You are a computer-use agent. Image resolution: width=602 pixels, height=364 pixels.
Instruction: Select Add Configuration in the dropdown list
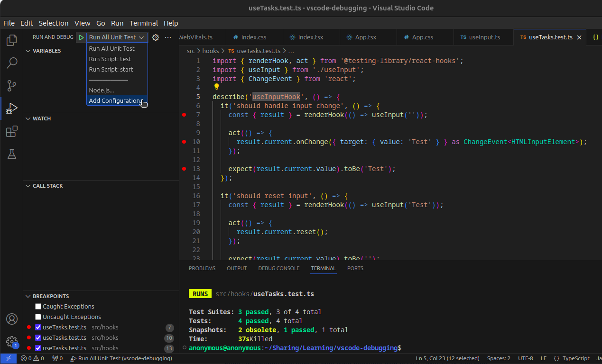point(114,101)
